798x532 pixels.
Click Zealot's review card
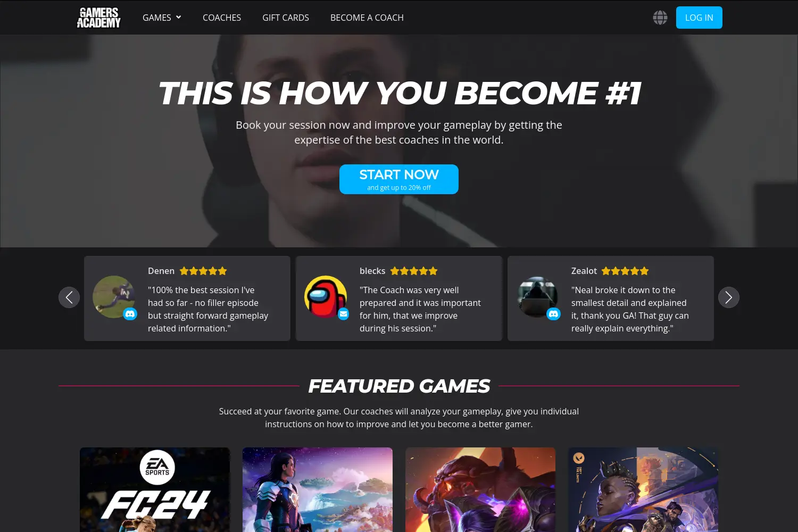(611, 298)
